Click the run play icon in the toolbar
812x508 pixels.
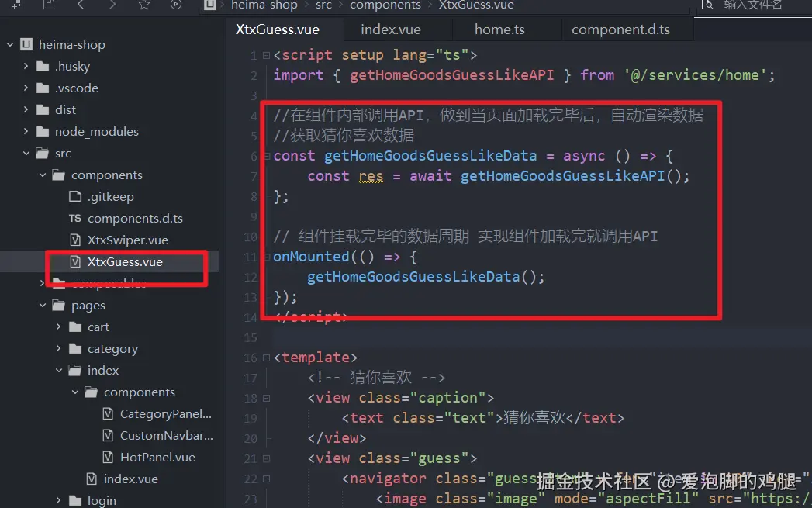pyautogui.click(x=176, y=5)
